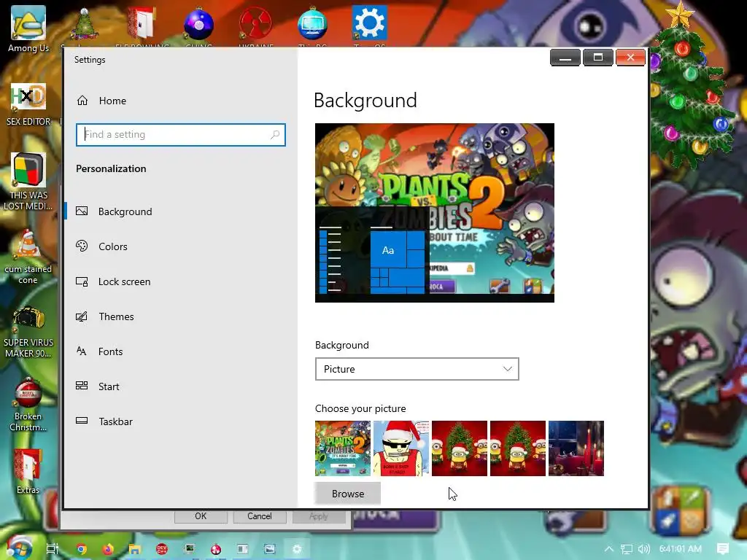Maximize the Settings window
Screen dimensions: 747x560
coord(598,58)
